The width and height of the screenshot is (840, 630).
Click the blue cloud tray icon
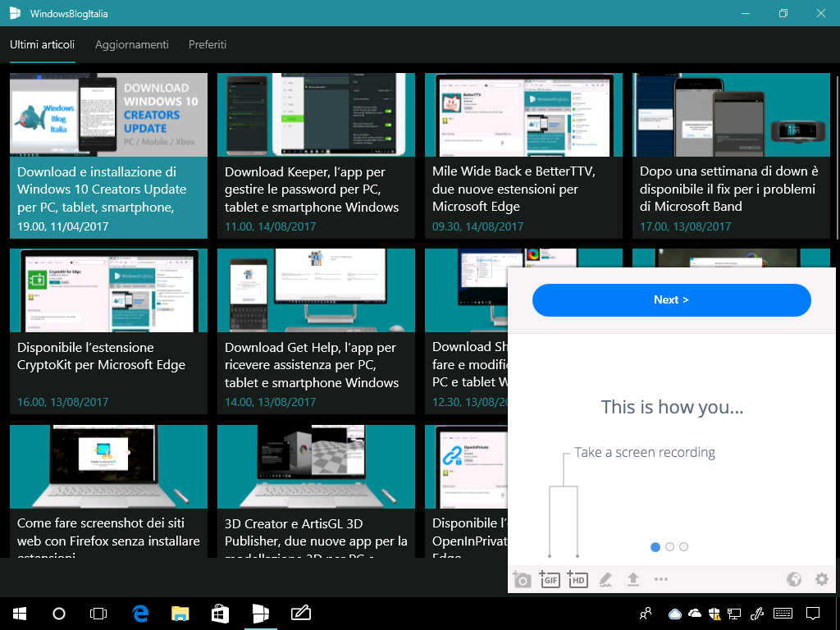(x=675, y=614)
